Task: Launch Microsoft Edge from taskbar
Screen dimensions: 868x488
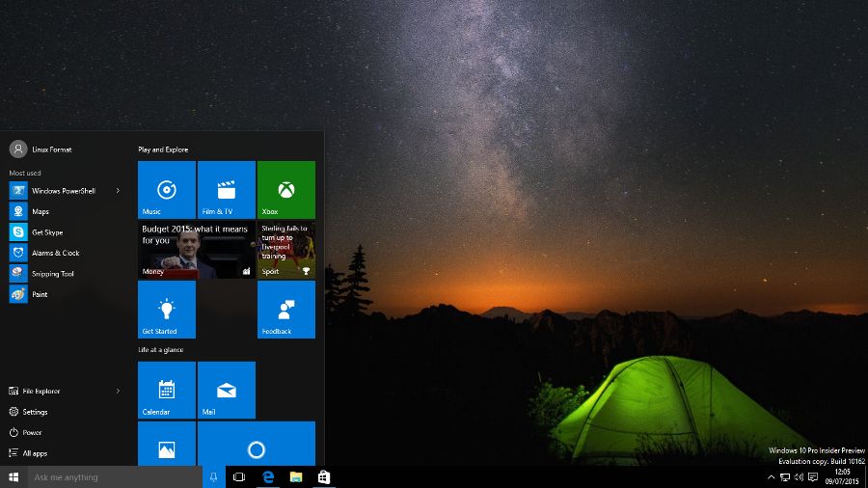Action: click(x=268, y=477)
